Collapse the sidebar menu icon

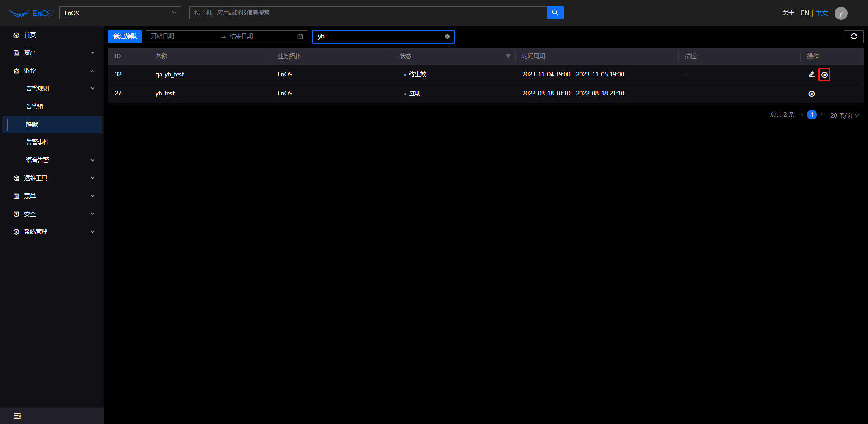[x=17, y=416]
